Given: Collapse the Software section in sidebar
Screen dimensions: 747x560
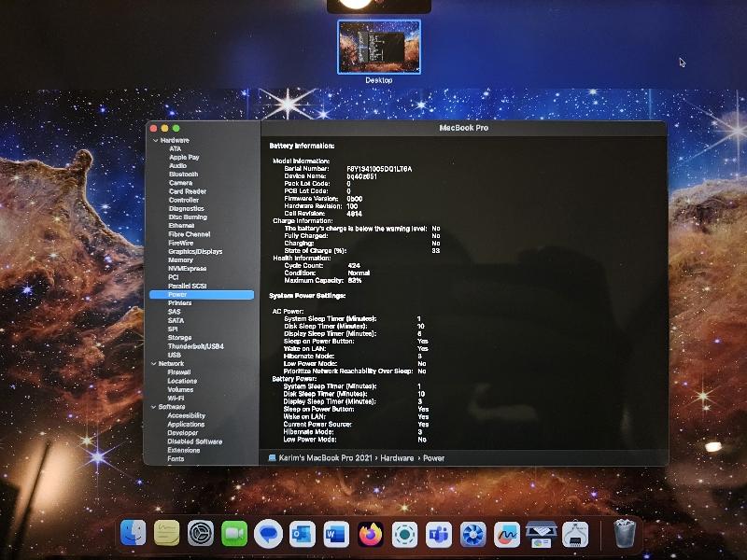Looking at the screenshot, I should pyautogui.click(x=155, y=407).
